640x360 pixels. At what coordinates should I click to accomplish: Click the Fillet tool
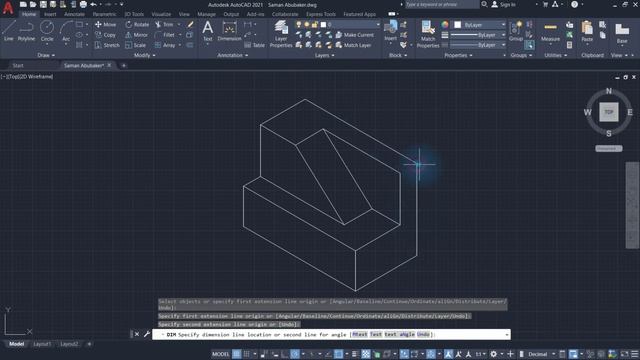[x=165, y=35]
